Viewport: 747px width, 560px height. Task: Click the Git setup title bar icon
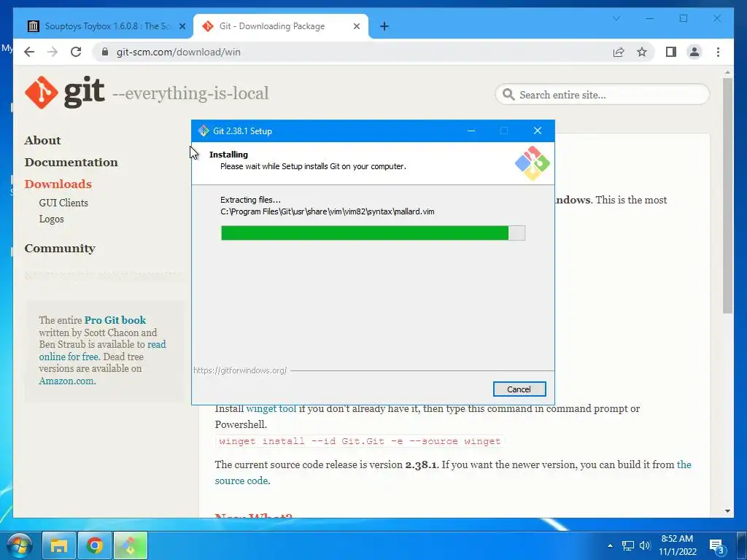[x=204, y=131]
